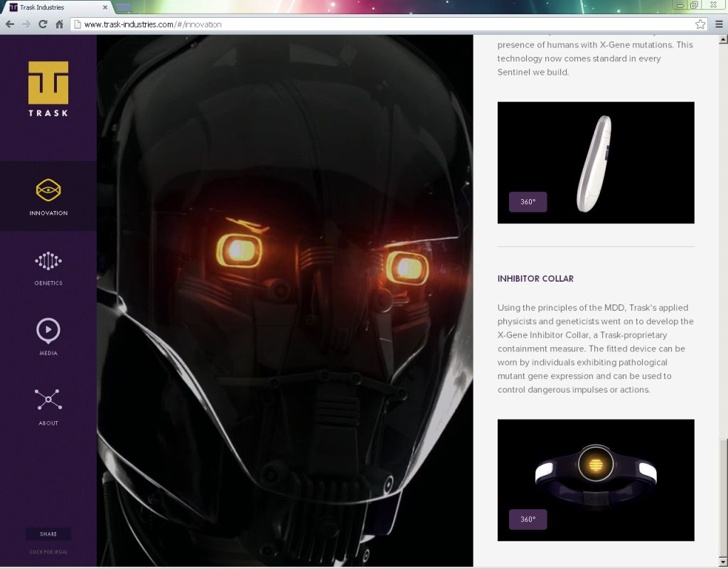Click the scrollbar up arrow
This screenshot has height=569, width=728.
723,40
